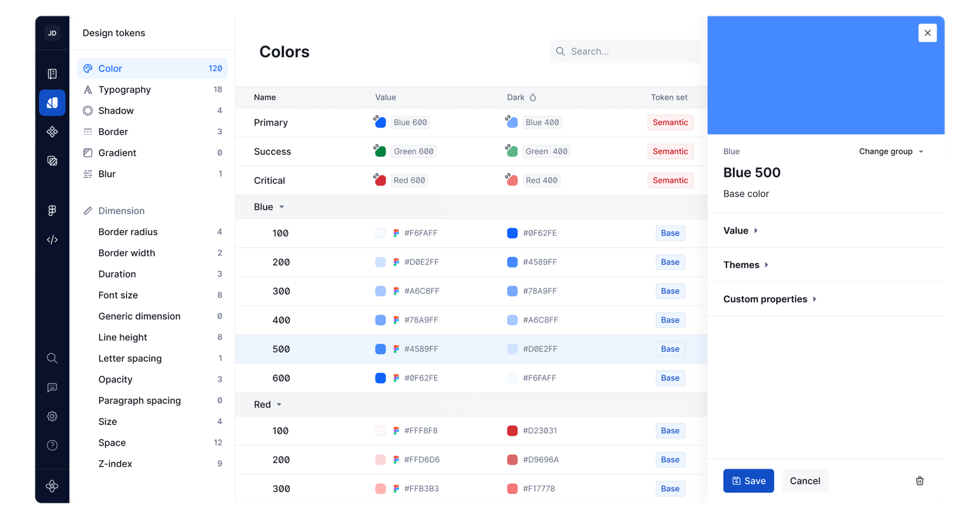Screen dimensions: 980x519
Task: Expand the Value section
Action: pos(741,231)
